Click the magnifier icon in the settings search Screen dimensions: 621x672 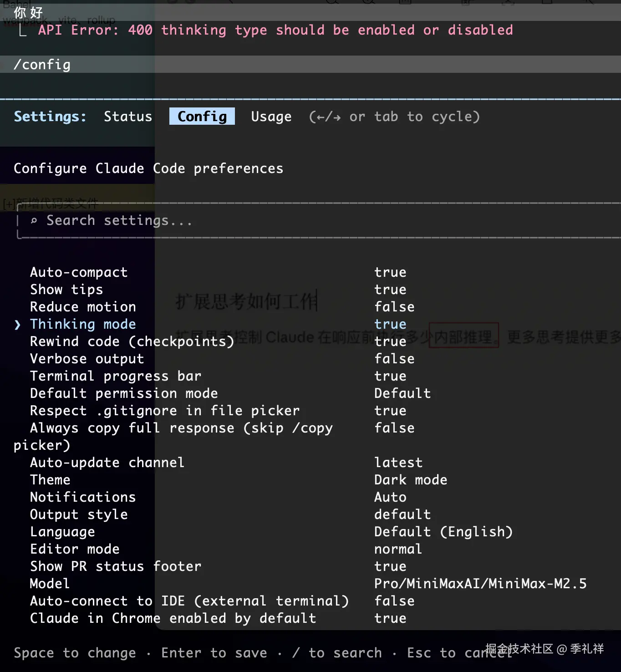coord(34,221)
